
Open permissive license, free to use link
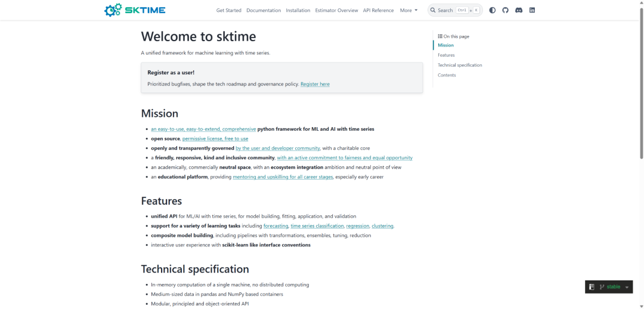pos(215,138)
